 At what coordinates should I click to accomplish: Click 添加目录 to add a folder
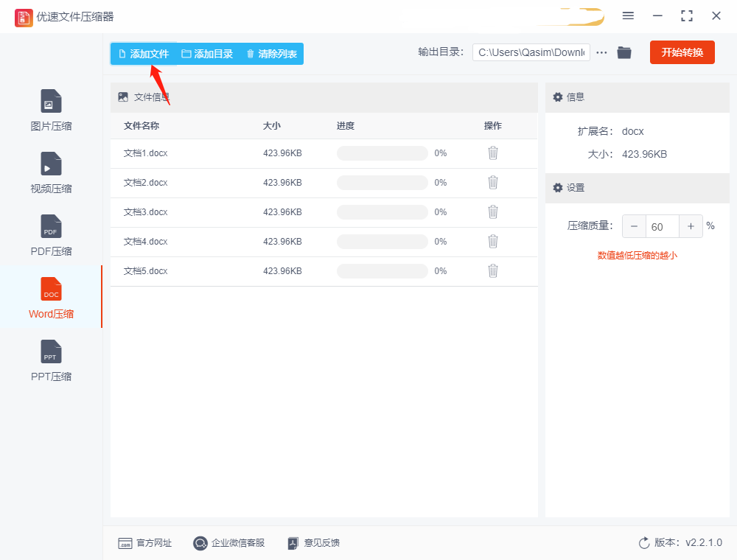point(207,54)
